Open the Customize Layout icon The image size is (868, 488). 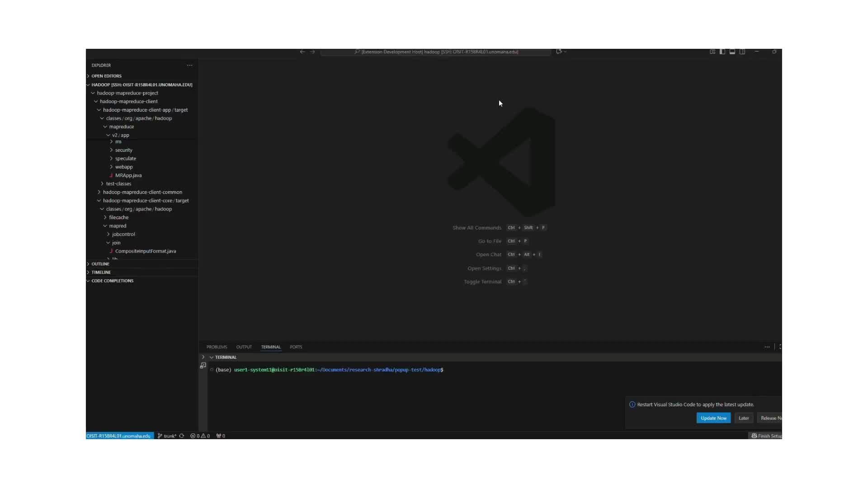[x=712, y=52]
